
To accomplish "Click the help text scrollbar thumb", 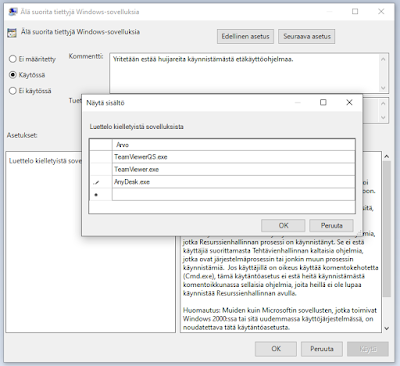I will coord(386,229).
